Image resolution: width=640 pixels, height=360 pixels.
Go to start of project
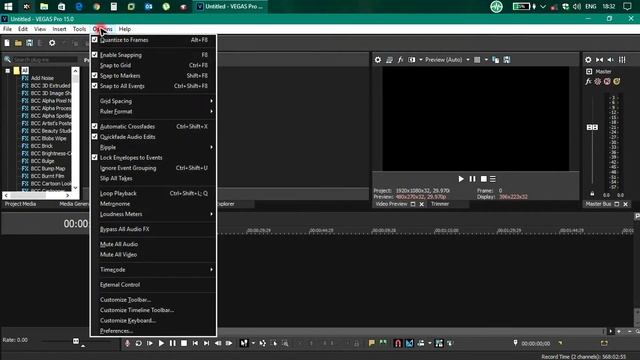195,343
